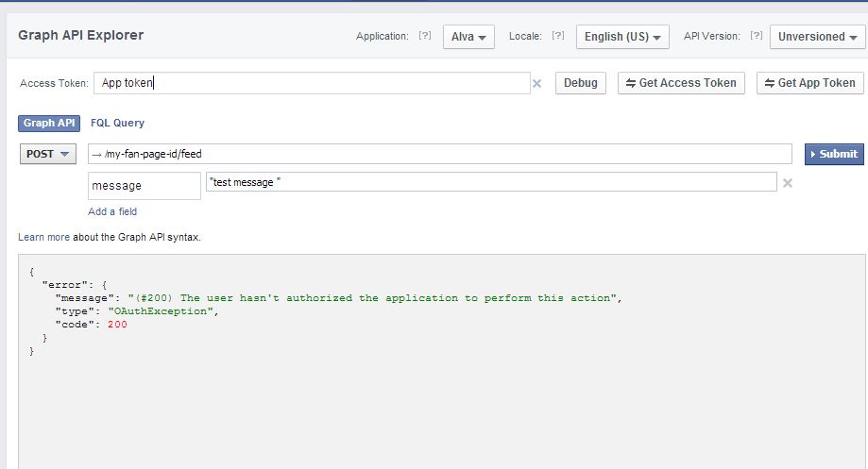The height and width of the screenshot is (469, 868).
Task: Submit the Graph API request
Action: click(834, 154)
